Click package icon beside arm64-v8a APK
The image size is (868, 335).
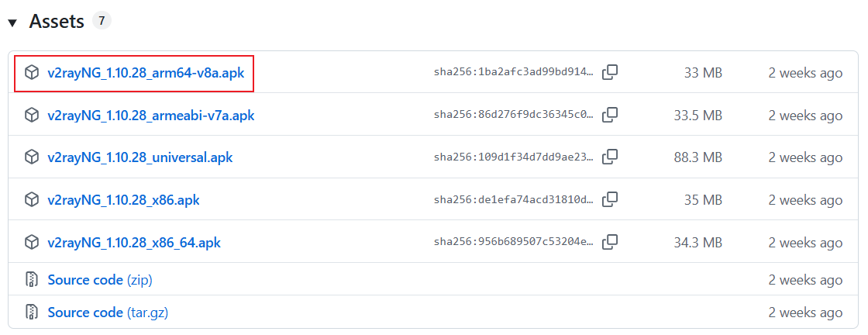[x=31, y=72]
